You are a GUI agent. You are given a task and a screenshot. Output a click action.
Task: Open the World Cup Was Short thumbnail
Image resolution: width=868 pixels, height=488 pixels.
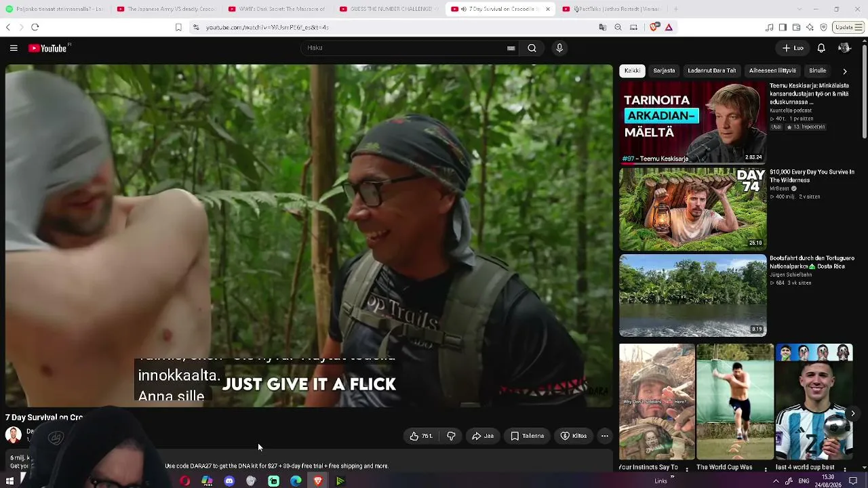tap(735, 402)
